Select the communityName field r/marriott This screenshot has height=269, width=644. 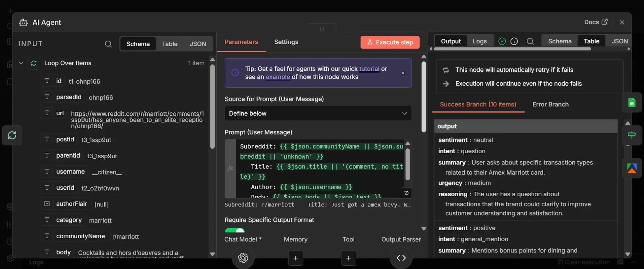[91, 236]
